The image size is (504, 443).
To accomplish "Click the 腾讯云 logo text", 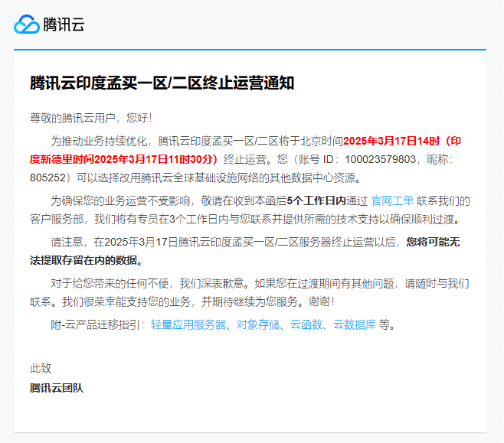I will (64, 24).
